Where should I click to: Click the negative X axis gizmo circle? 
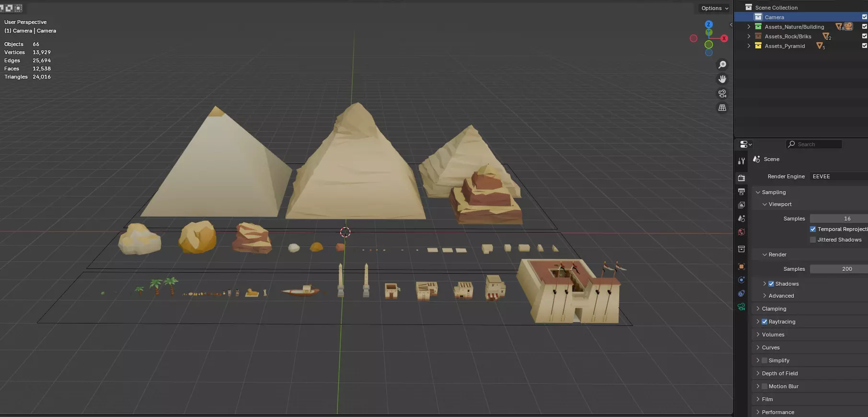694,38
